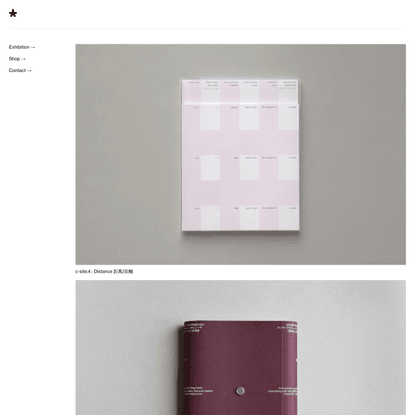Click the top-right white text on the burgundy book
The height and width of the screenshot is (415, 415).
coord(287,328)
